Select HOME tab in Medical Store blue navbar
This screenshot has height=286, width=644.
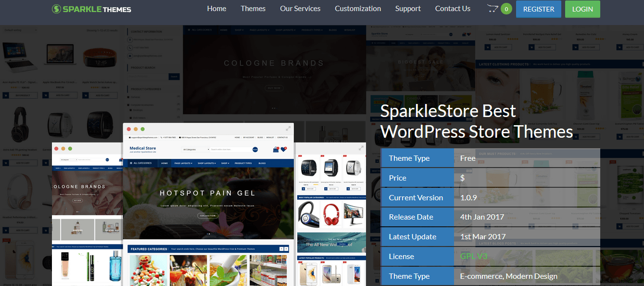click(x=164, y=163)
